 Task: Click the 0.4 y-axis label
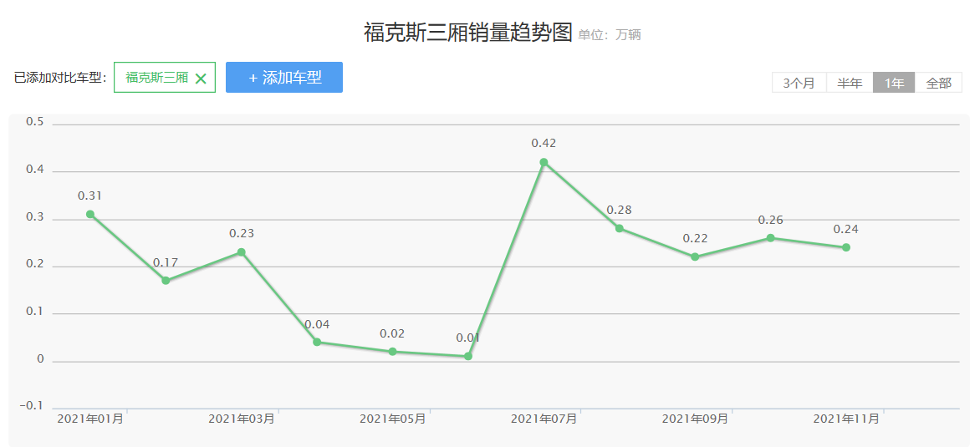pyautogui.click(x=34, y=169)
